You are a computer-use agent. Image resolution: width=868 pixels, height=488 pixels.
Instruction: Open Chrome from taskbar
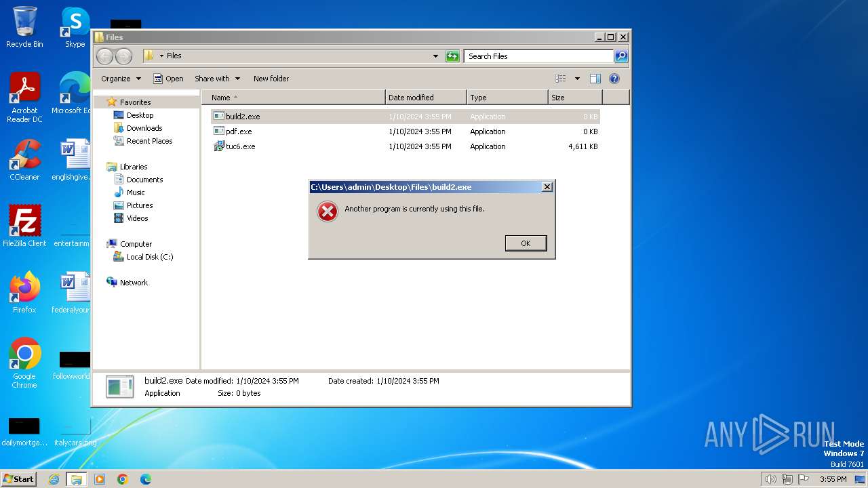[123, 479]
